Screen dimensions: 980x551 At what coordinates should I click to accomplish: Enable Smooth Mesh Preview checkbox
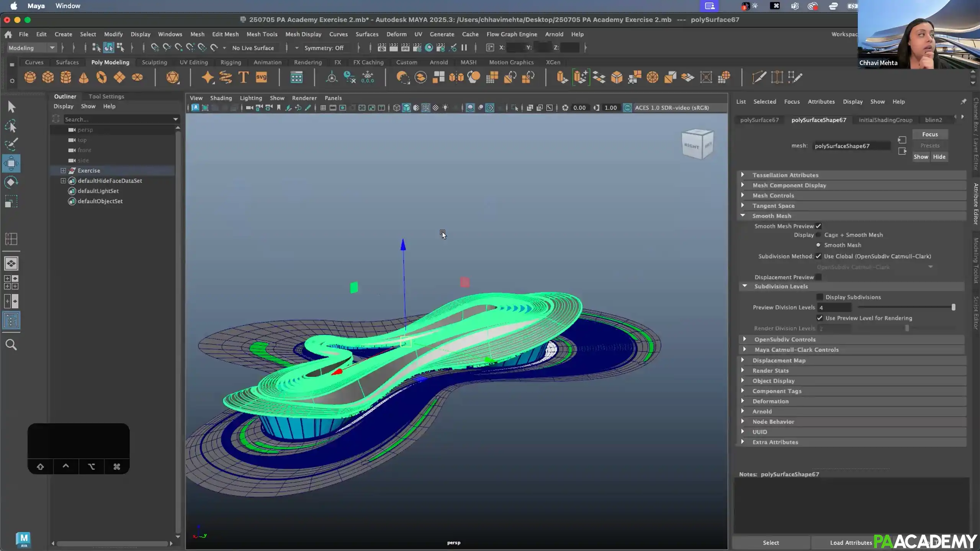tap(818, 226)
